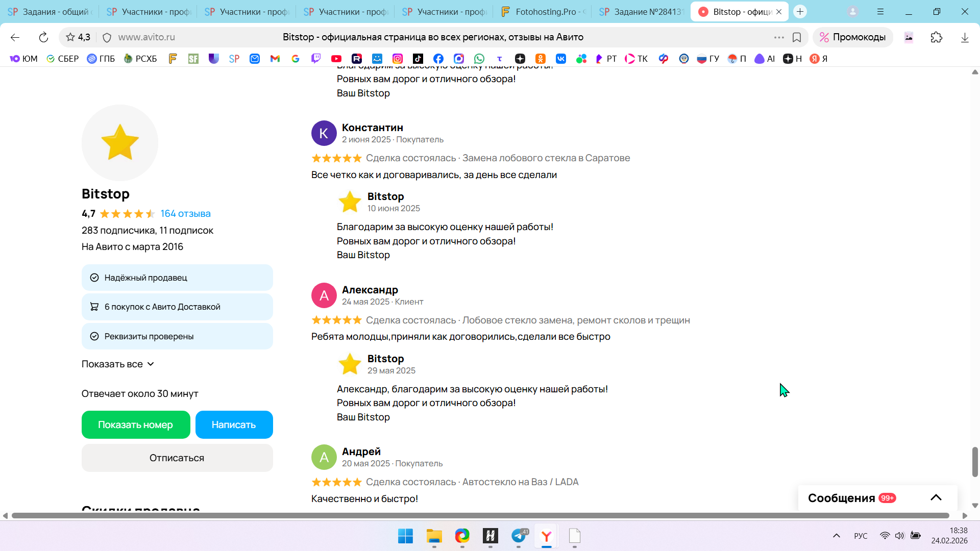Open the WhatsApp bookmark icon

click(x=479, y=59)
